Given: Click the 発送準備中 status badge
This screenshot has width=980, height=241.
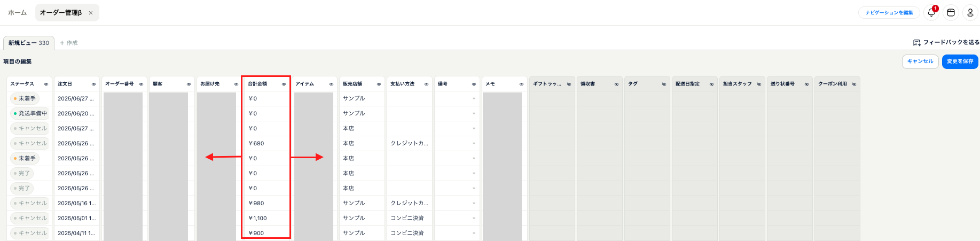Looking at the screenshot, I should (30, 113).
